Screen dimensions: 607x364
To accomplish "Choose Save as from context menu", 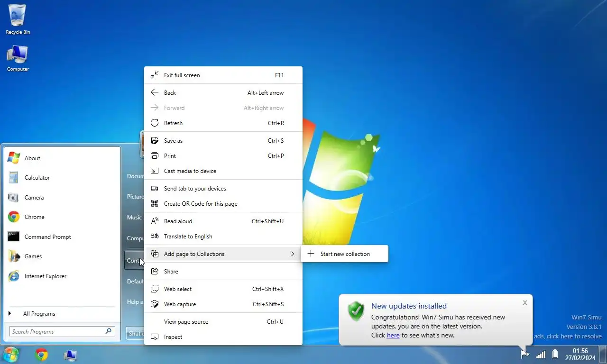I will 223,141.
